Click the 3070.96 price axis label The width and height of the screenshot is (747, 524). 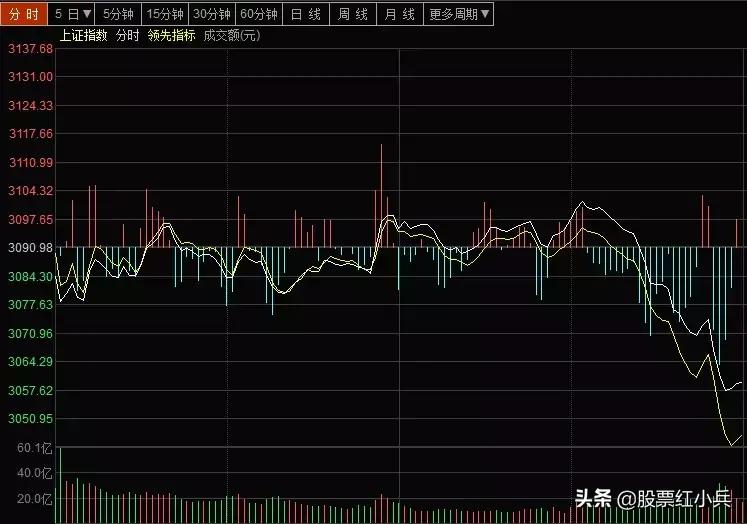[x=30, y=333]
